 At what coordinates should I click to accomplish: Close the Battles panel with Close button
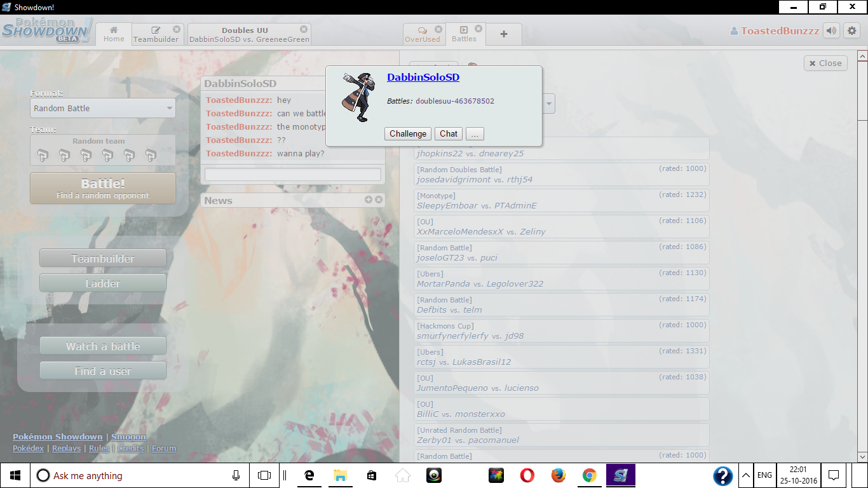pos(825,63)
